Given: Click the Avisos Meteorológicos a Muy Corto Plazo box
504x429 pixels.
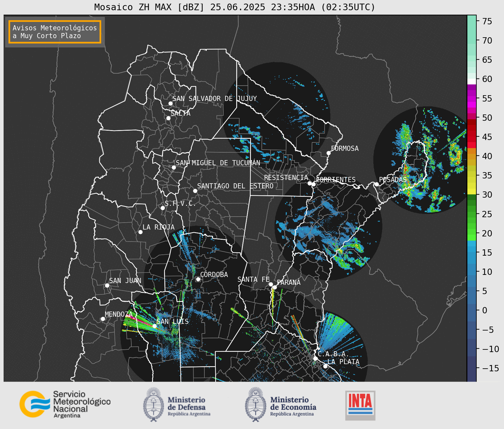Looking at the screenshot, I should [55, 32].
